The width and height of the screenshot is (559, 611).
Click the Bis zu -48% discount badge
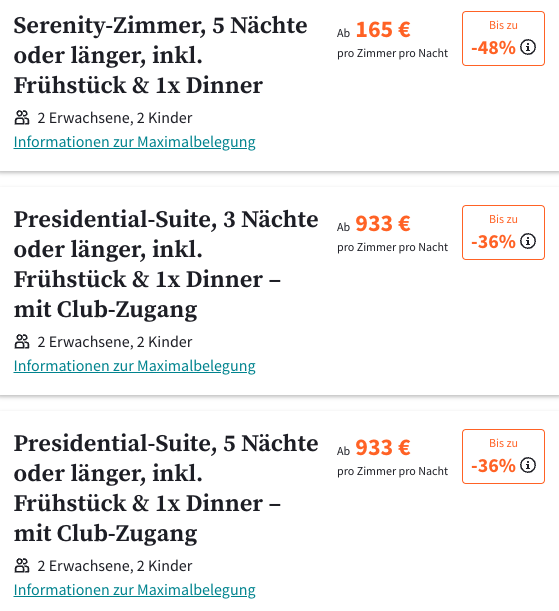pos(503,39)
